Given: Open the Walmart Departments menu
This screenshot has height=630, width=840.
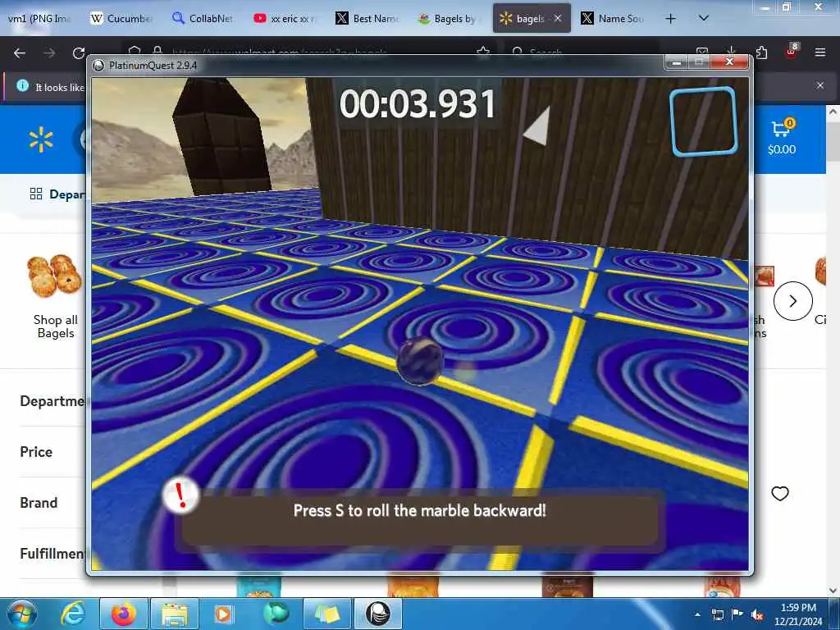Looking at the screenshot, I should [x=58, y=194].
